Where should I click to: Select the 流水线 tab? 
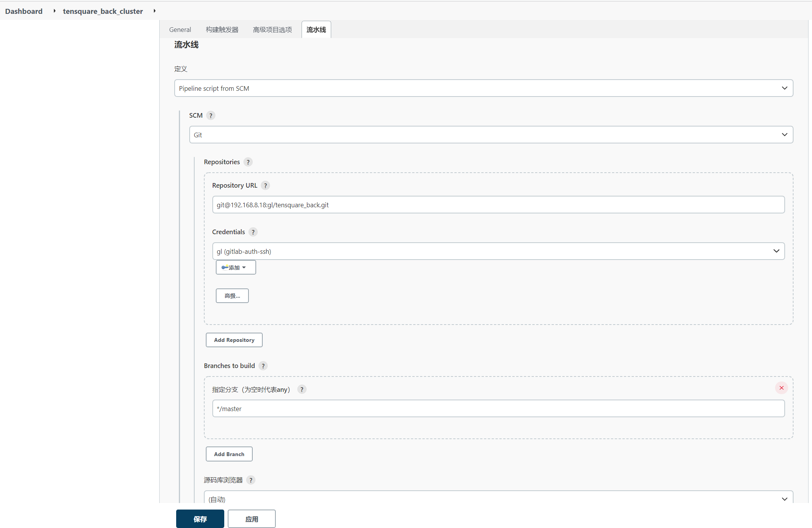point(316,30)
